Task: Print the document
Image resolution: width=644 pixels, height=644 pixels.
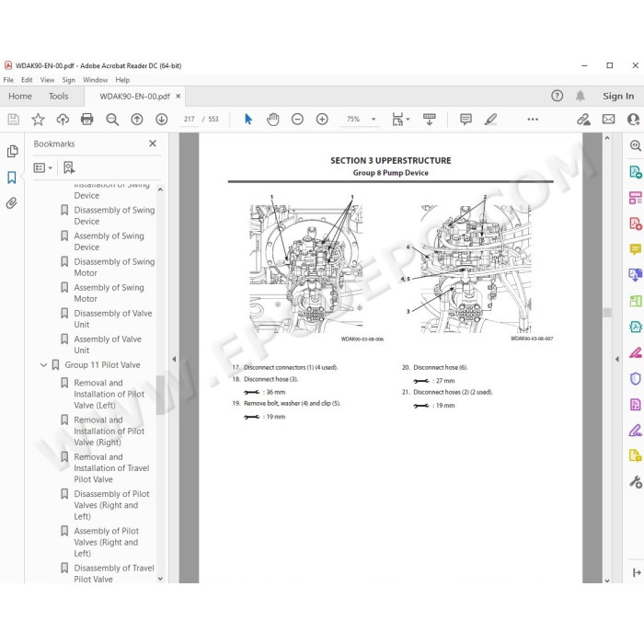Action: click(x=87, y=120)
